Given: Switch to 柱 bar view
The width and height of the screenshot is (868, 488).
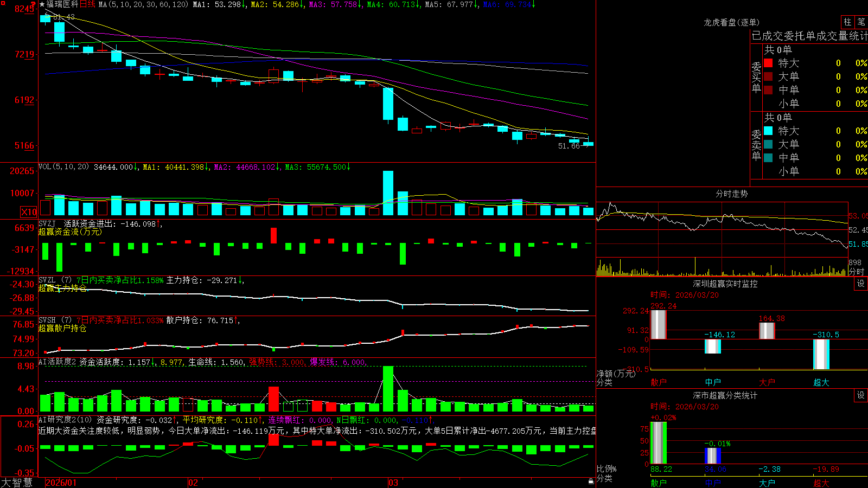Looking at the screenshot, I should tap(847, 22).
